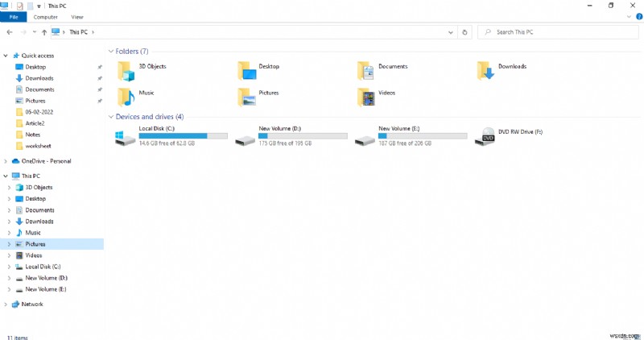Click pin icon beside Downloads in Quick access
The height and width of the screenshot is (340, 644).
point(99,78)
